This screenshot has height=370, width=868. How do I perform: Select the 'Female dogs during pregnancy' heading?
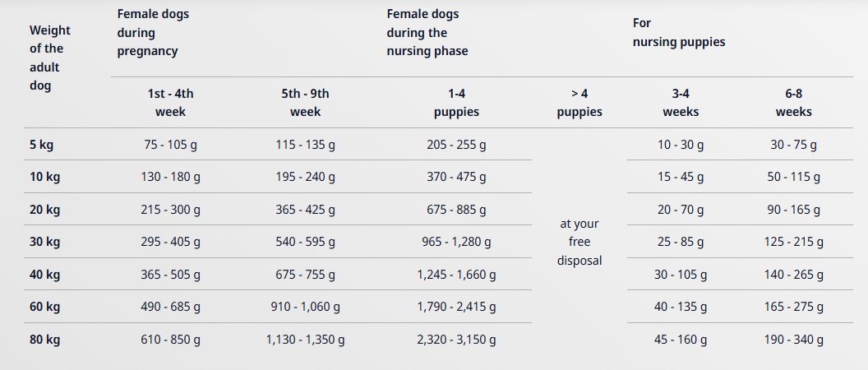(148, 33)
